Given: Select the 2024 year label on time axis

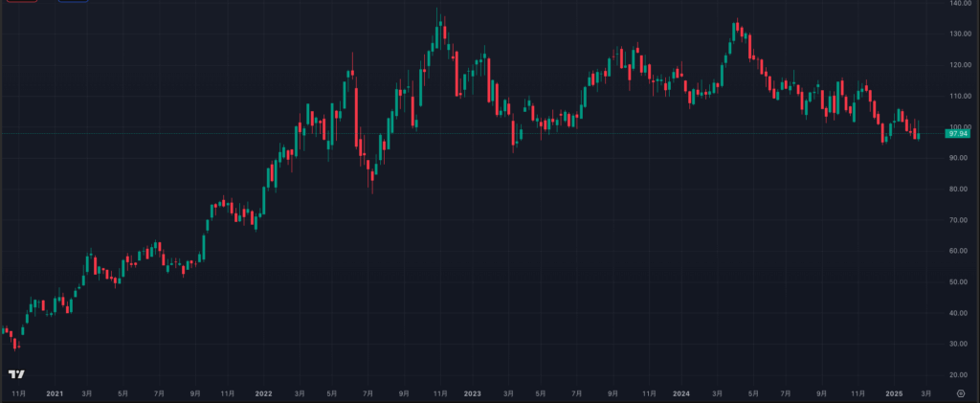Looking at the screenshot, I should click(681, 393).
